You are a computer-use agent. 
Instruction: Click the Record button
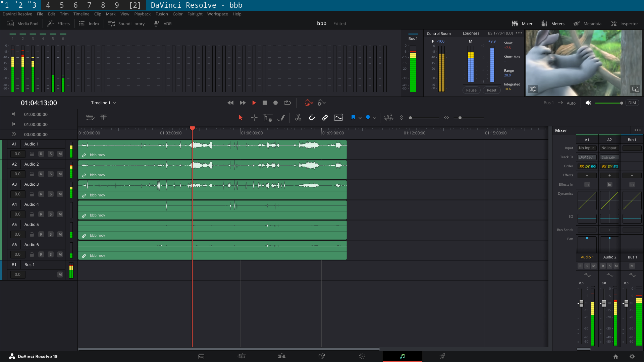275,103
